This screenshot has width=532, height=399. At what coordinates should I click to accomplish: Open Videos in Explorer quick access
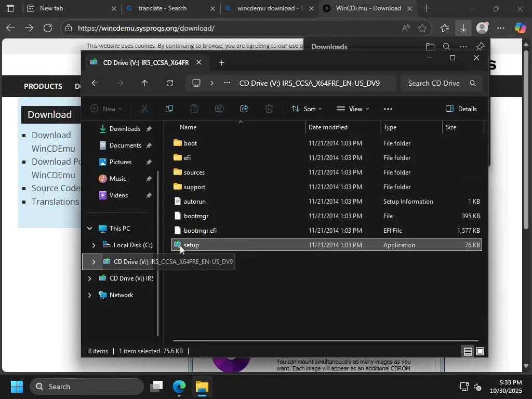pos(118,195)
